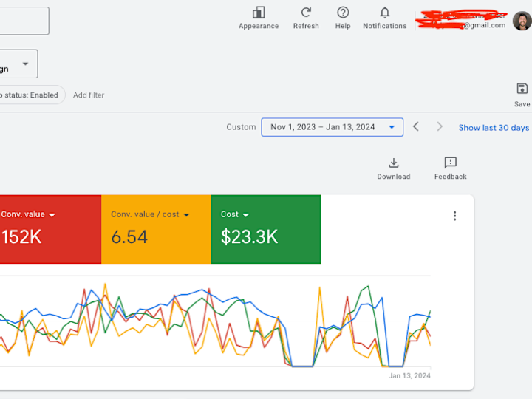Click the status: Enabled filter chip

[31, 95]
